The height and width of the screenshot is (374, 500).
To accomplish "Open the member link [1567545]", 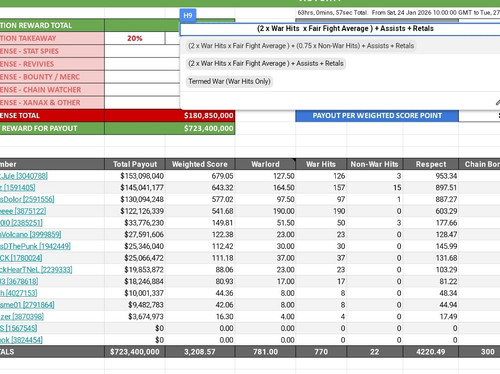I will click(18, 328).
